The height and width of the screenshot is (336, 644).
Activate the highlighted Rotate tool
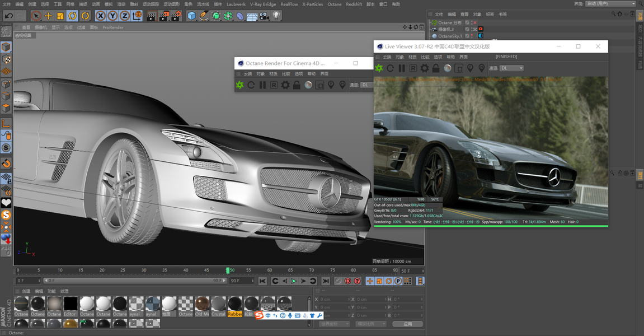73,16
